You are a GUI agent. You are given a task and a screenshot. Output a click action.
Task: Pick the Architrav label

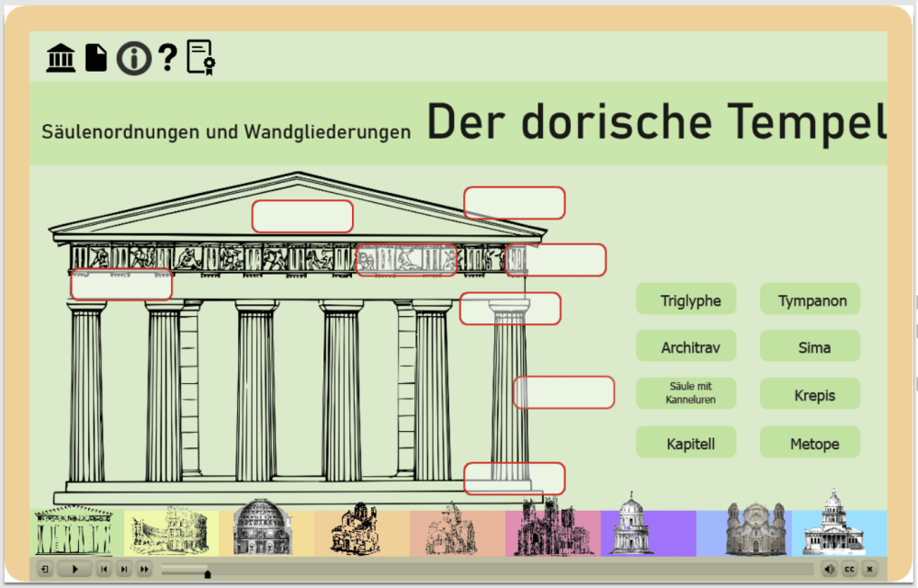[x=686, y=347]
